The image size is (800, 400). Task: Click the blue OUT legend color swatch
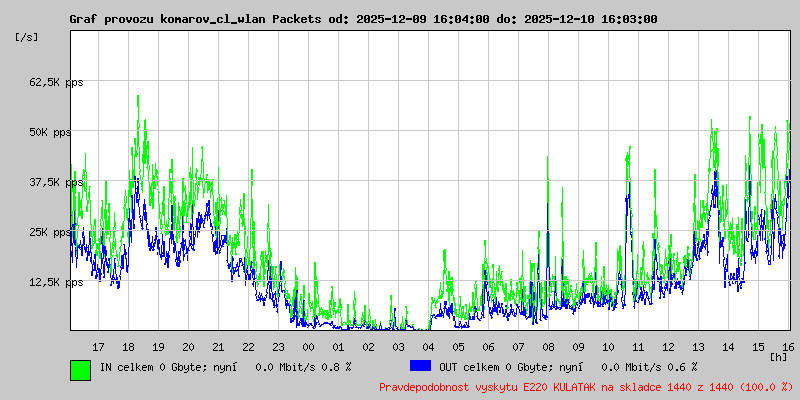point(420,366)
